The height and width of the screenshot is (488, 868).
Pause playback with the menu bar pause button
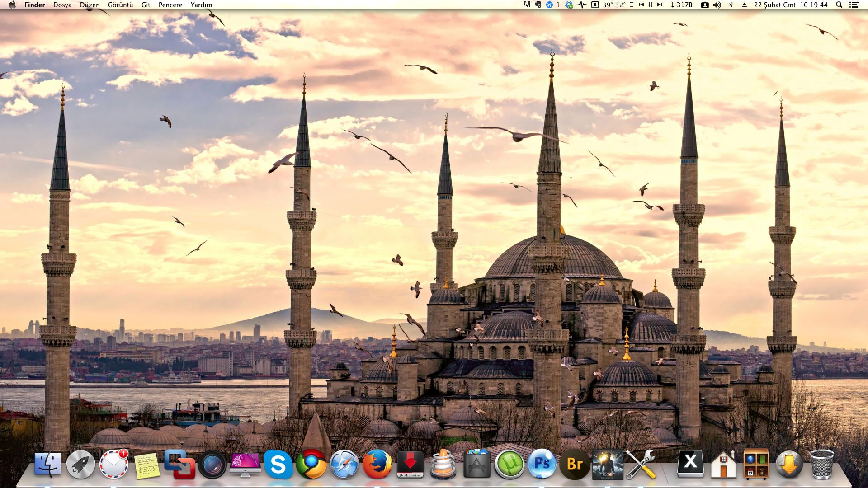[651, 5]
